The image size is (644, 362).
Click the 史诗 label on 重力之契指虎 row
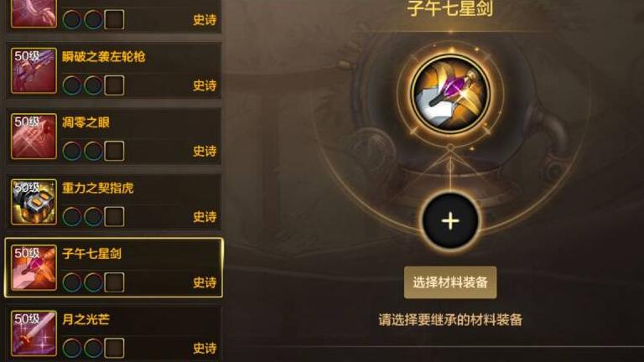(x=205, y=217)
